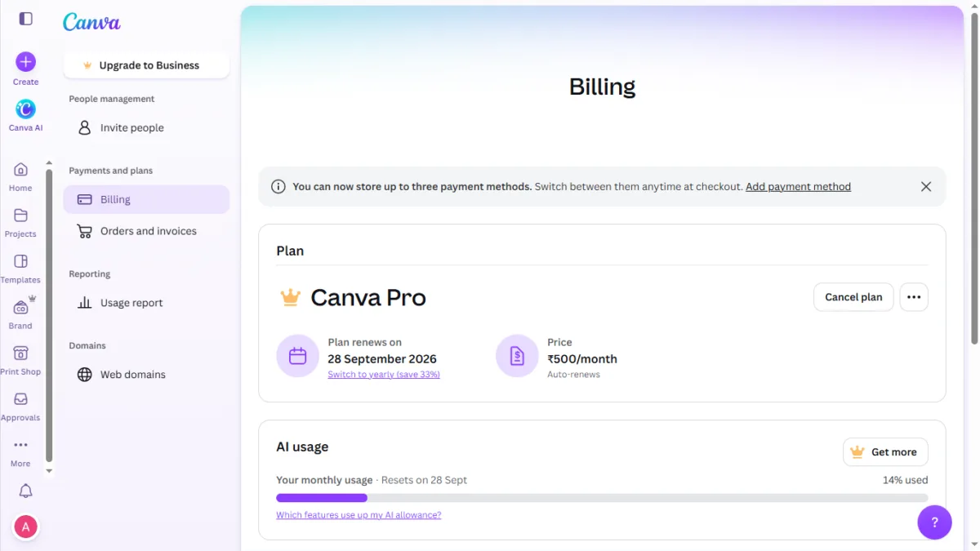This screenshot has height=551, width=980.
Task: Click the Canva Pro plan name
Action: tap(368, 298)
